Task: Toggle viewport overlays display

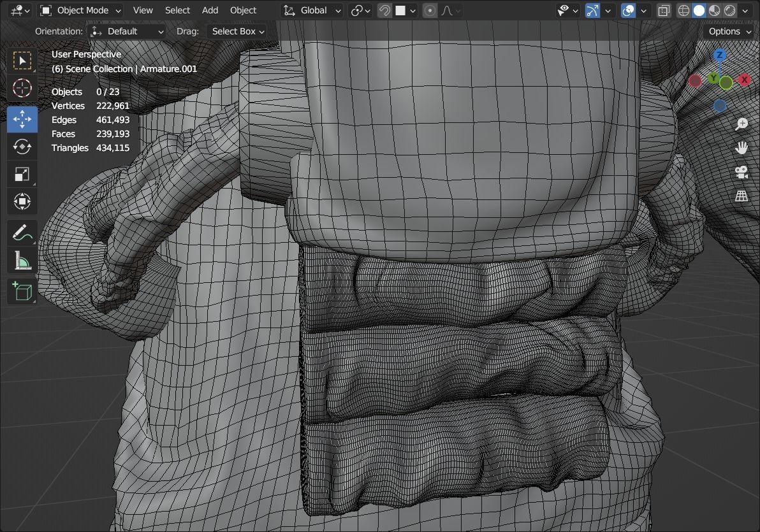Action: click(x=628, y=10)
